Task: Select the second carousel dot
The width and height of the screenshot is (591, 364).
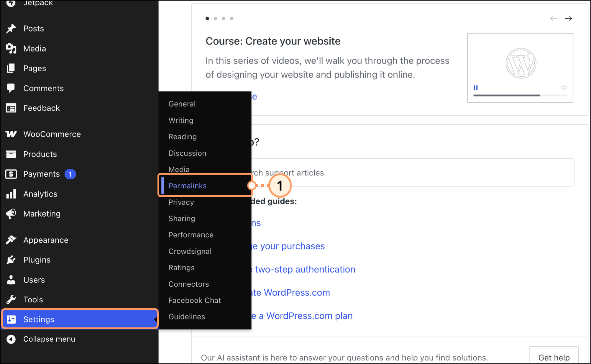Action: click(215, 19)
